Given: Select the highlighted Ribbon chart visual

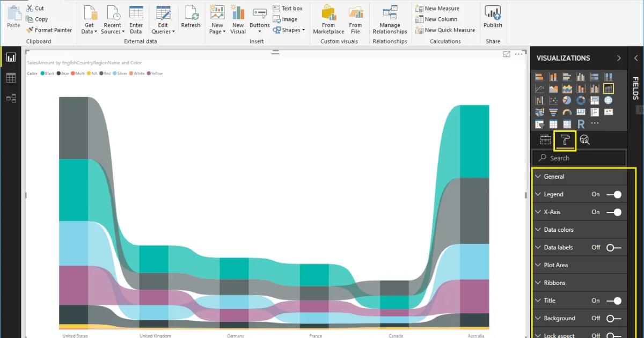Looking at the screenshot, I should point(608,89).
